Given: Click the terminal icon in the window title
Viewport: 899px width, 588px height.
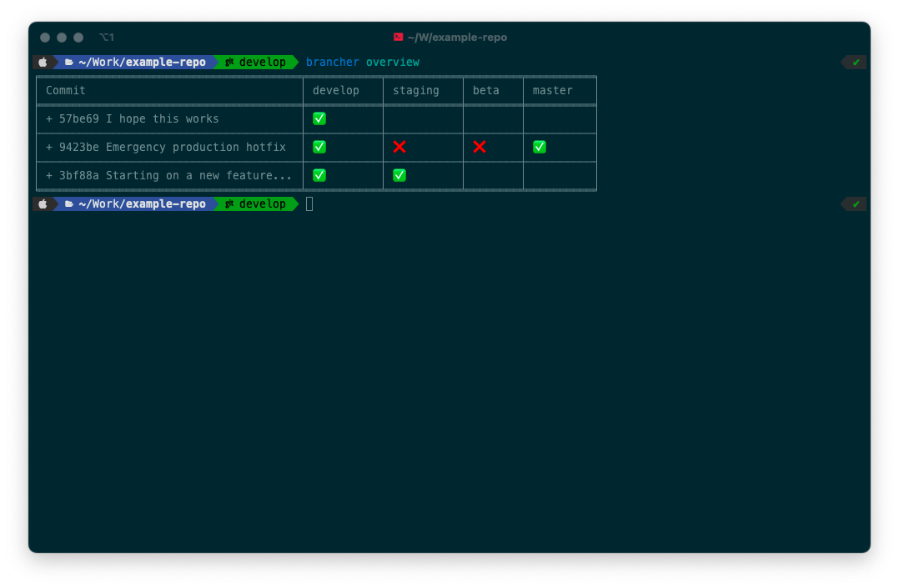Looking at the screenshot, I should click(x=398, y=38).
